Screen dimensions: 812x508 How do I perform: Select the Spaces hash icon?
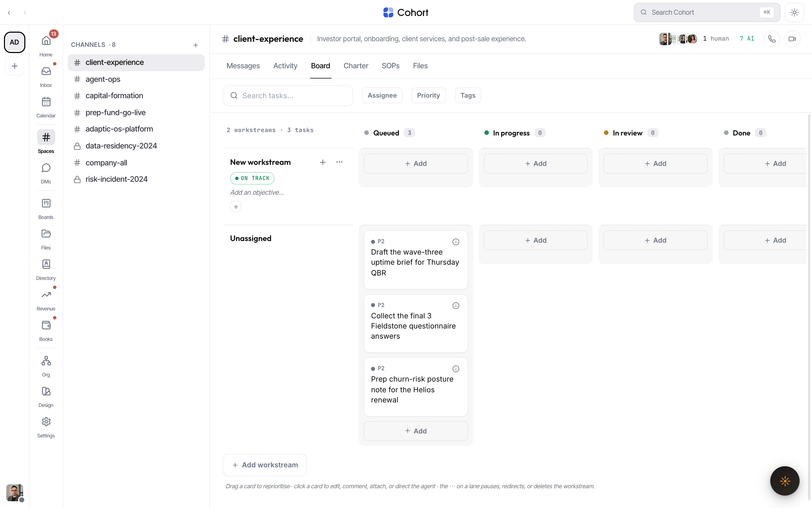pos(46,137)
